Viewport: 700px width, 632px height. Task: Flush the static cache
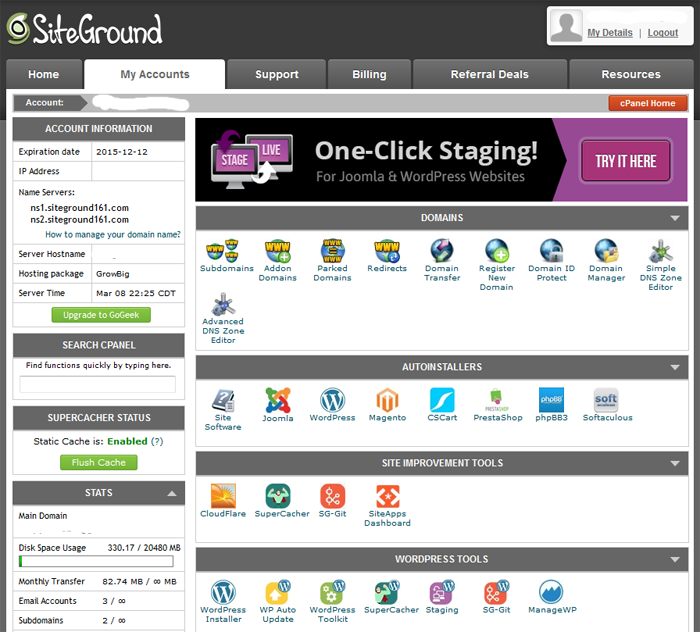click(99, 462)
